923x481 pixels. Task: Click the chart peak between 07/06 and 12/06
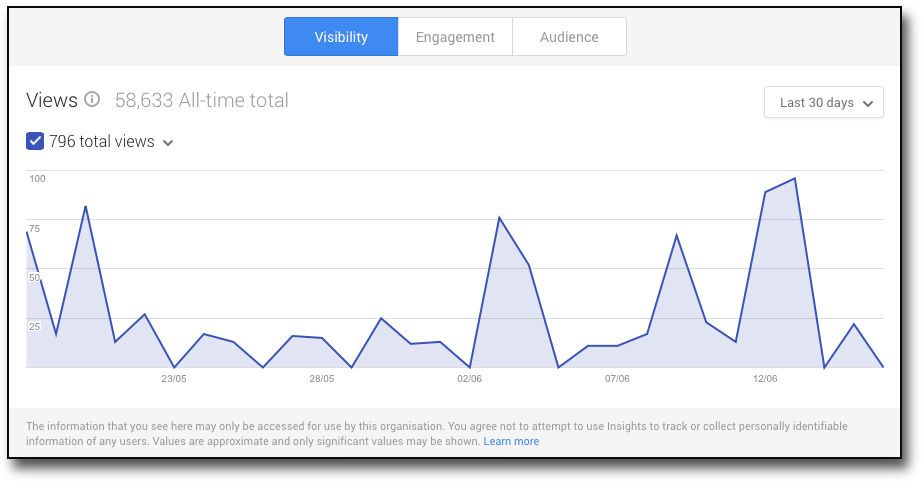tap(677, 235)
